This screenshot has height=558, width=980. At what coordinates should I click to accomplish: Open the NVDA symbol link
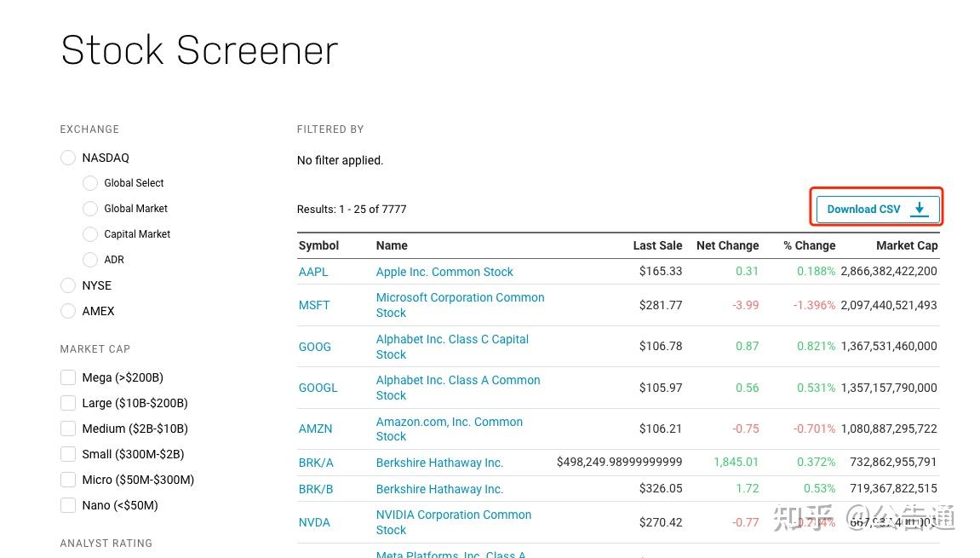(314, 522)
